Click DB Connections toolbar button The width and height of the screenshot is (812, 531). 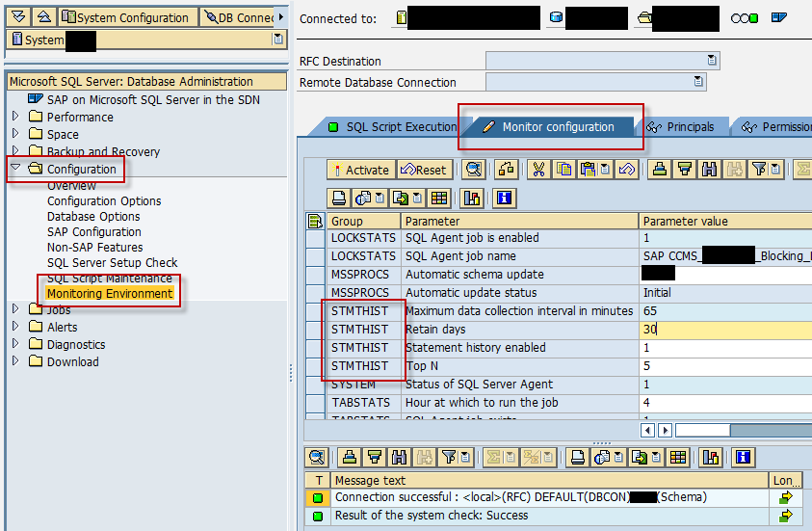pyautogui.click(x=239, y=17)
